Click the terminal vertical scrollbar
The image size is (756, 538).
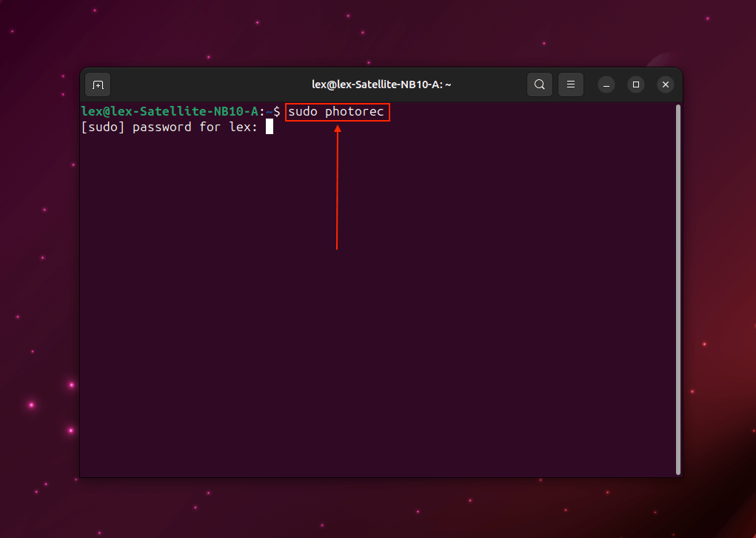tap(678, 290)
